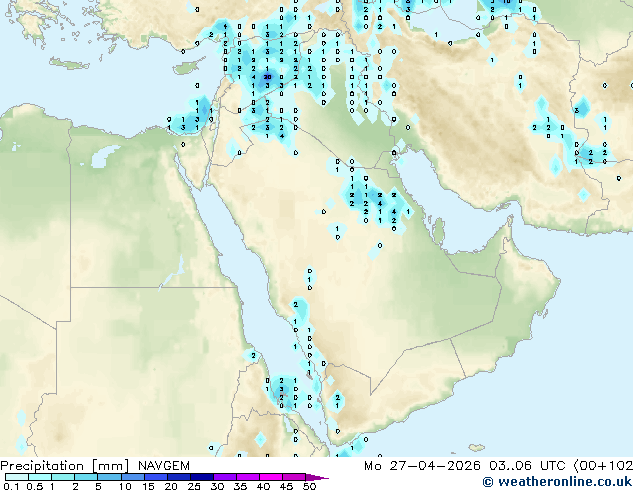Click the legend value label '15'

coord(148,486)
